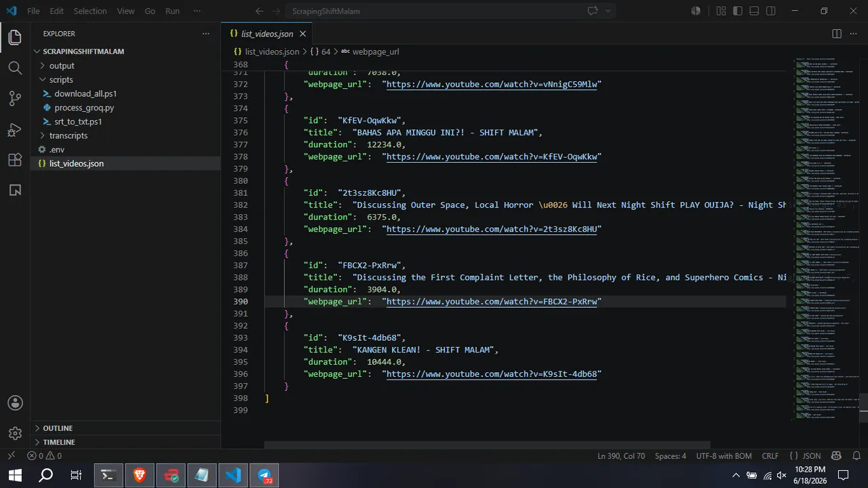Open the Go menu
This screenshot has height=488, width=868.
(x=150, y=11)
